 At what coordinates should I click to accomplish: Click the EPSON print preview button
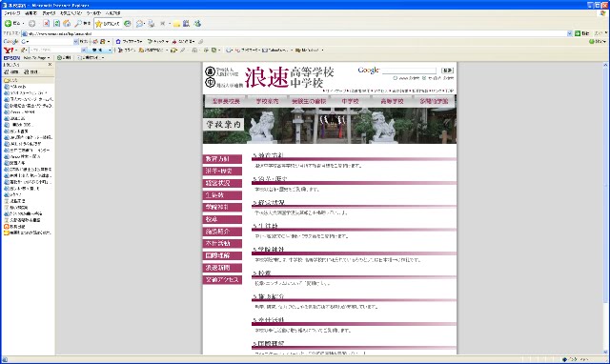(91, 57)
